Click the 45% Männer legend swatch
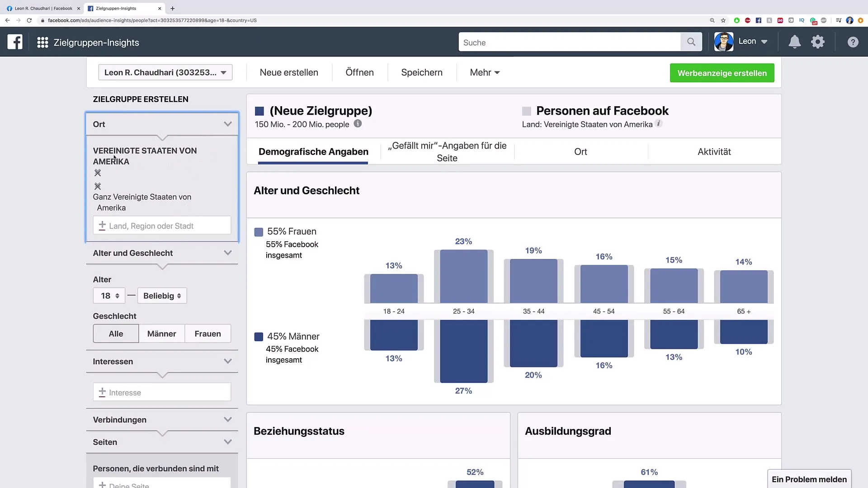The width and height of the screenshot is (868, 488). (259, 337)
